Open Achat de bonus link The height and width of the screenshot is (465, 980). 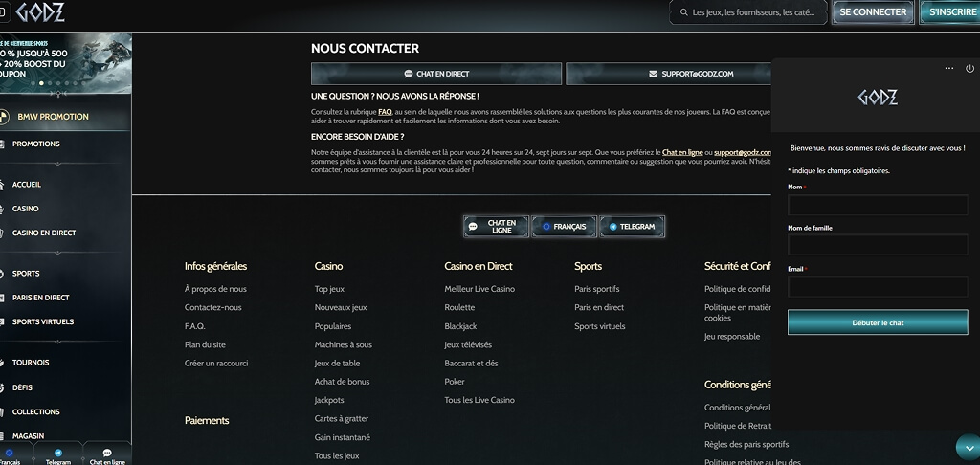342,382
